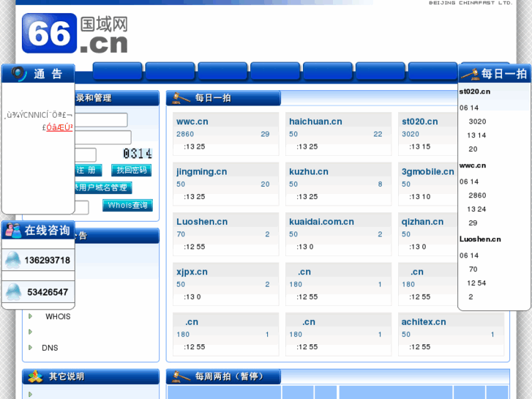Click the 注册 register button
Screen dimensions: 532x399
tap(88, 170)
